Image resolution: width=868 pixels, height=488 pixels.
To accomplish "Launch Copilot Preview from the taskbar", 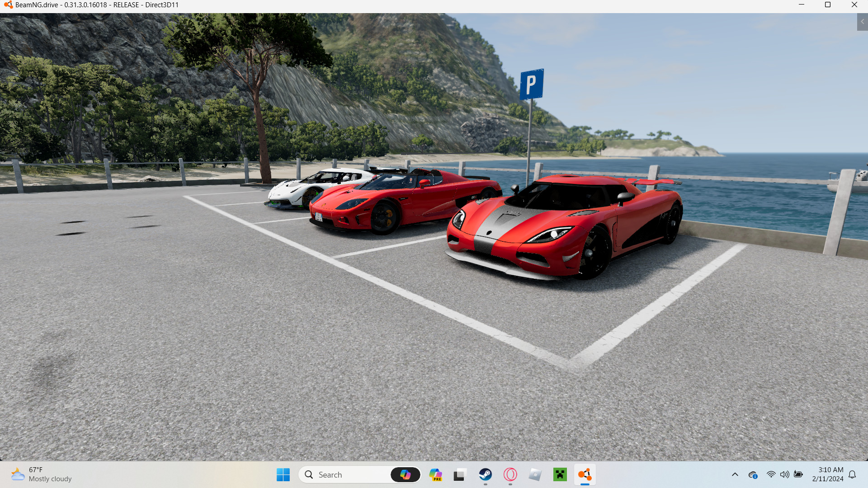I will pos(435,475).
